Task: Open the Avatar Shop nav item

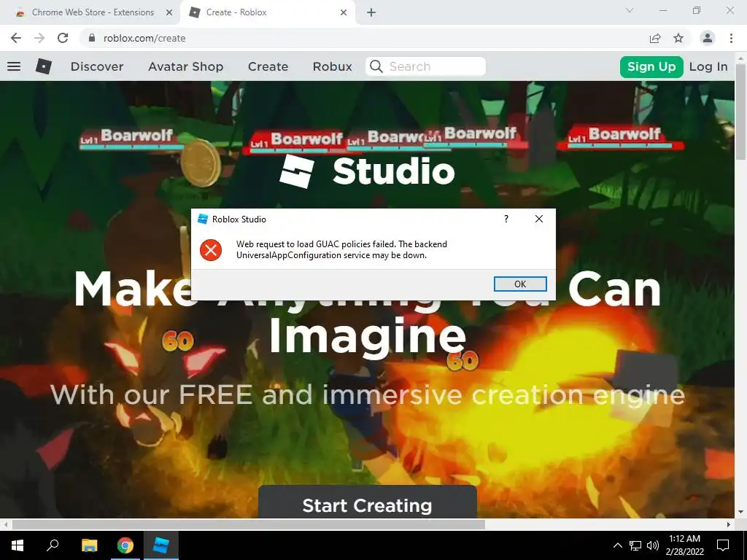Action: 186,66
